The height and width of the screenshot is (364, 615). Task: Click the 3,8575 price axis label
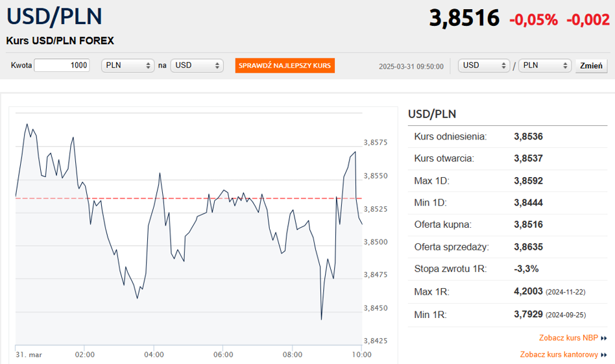376,142
